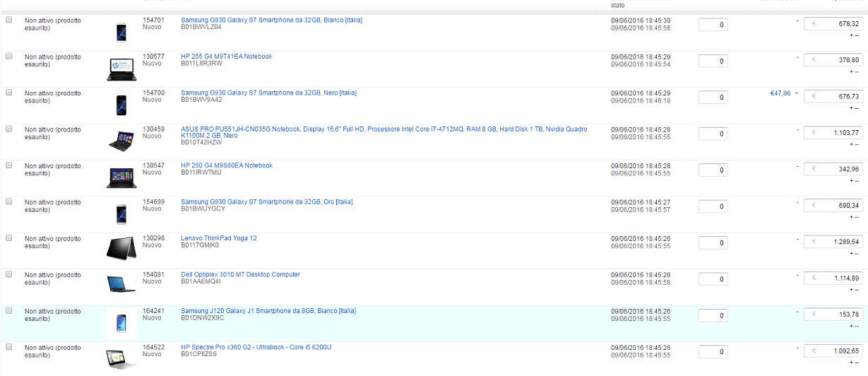Edit the 1.092,65 price field
Image resolution: width=868 pixels, height=376 pixels.
pos(833,351)
